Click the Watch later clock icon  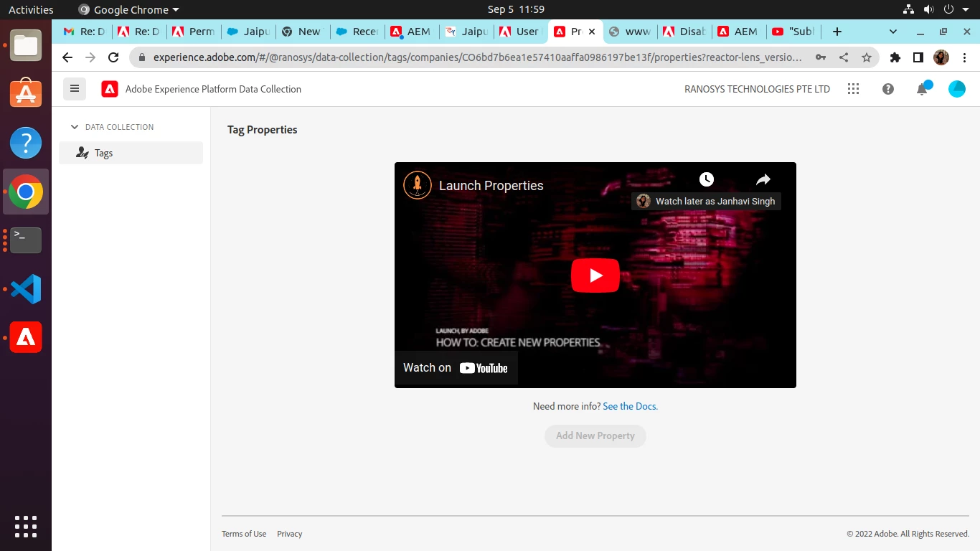coord(707,179)
